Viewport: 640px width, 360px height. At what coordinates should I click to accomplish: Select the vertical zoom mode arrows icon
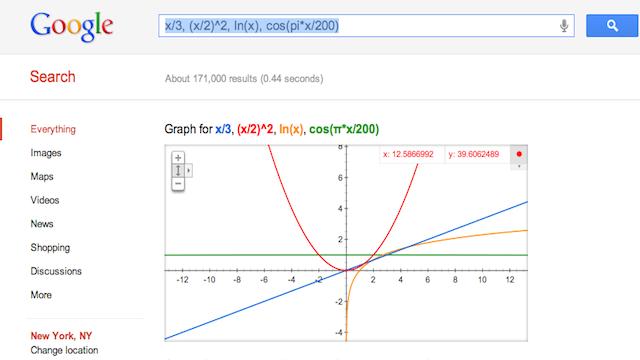[x=178, y=171]
